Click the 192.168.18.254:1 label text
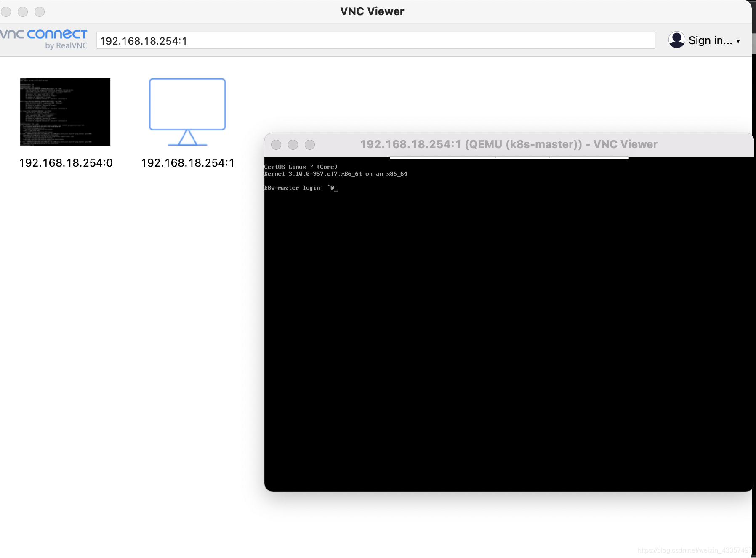 (x=188, y=163)
